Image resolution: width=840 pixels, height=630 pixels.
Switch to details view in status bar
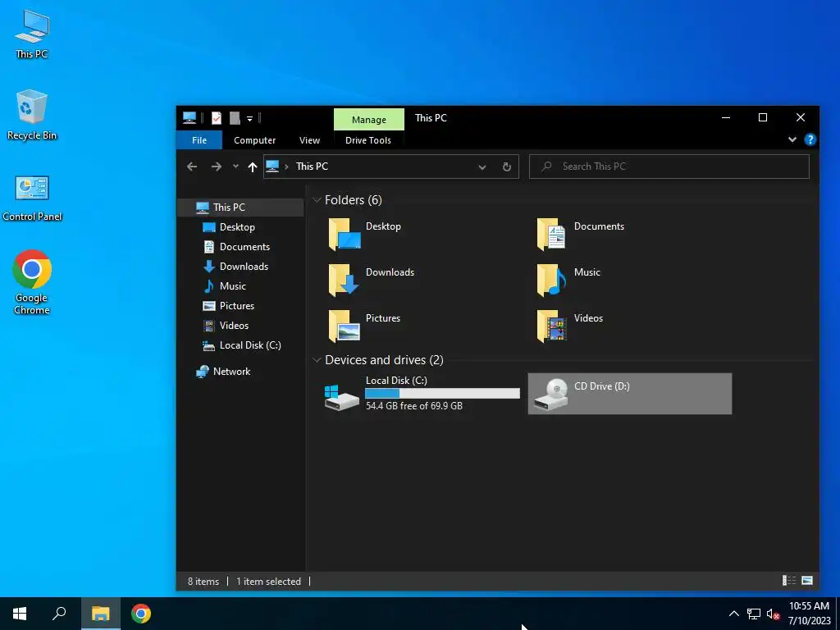tap(789, 581)
